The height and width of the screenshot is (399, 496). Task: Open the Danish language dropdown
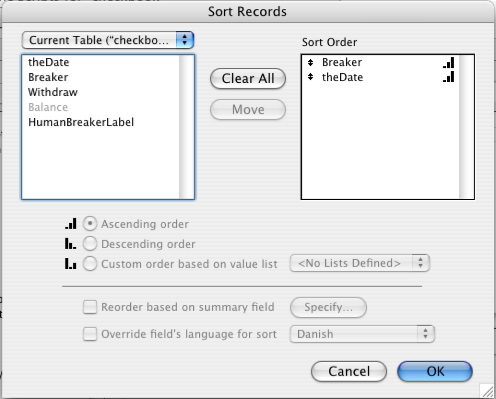[362, 334]
